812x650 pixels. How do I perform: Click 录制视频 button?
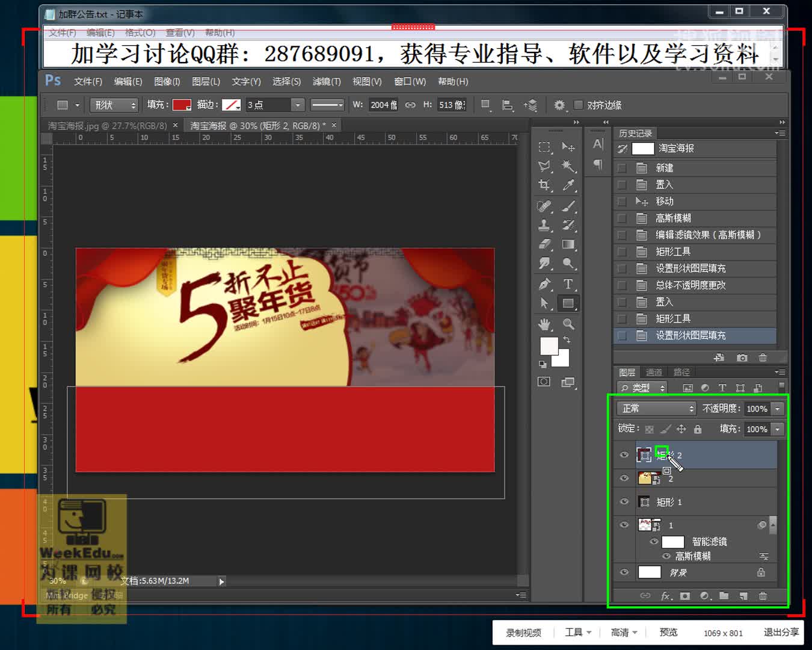click(523, 633)
